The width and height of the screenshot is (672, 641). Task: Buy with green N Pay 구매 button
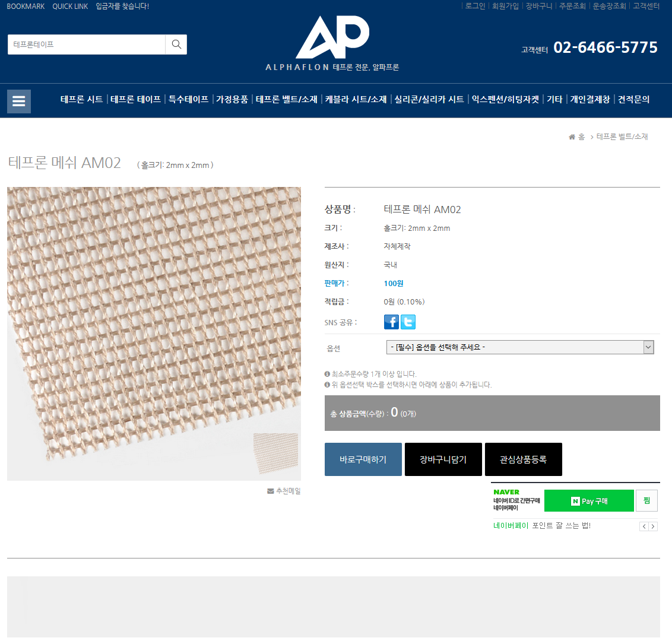coord(589,501)
